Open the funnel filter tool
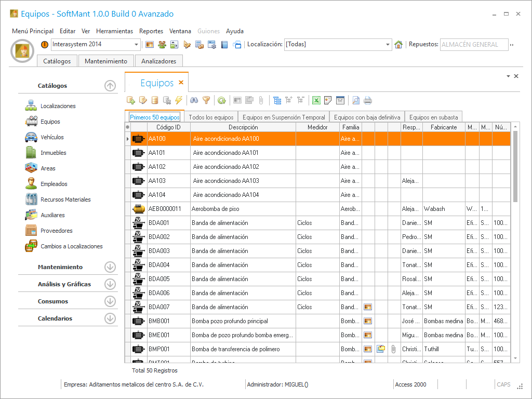This screenshot has height=399, width=532. tap(206, 100)
